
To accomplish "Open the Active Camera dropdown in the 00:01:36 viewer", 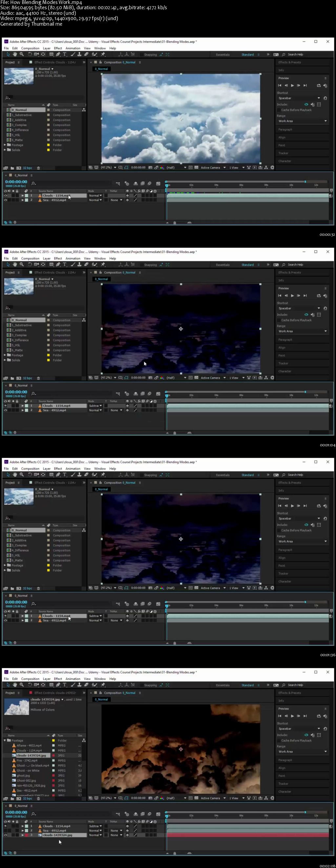I will click(x=213, y=588).
